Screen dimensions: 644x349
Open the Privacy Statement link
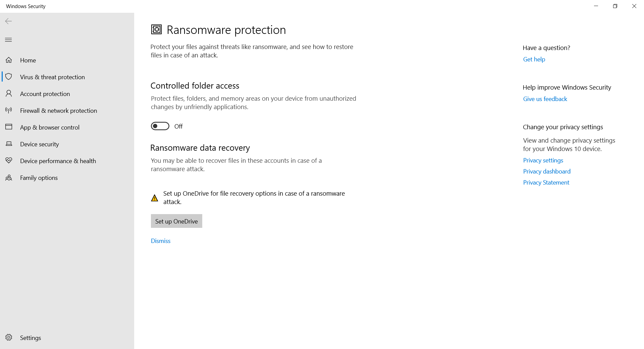(546, 183)
